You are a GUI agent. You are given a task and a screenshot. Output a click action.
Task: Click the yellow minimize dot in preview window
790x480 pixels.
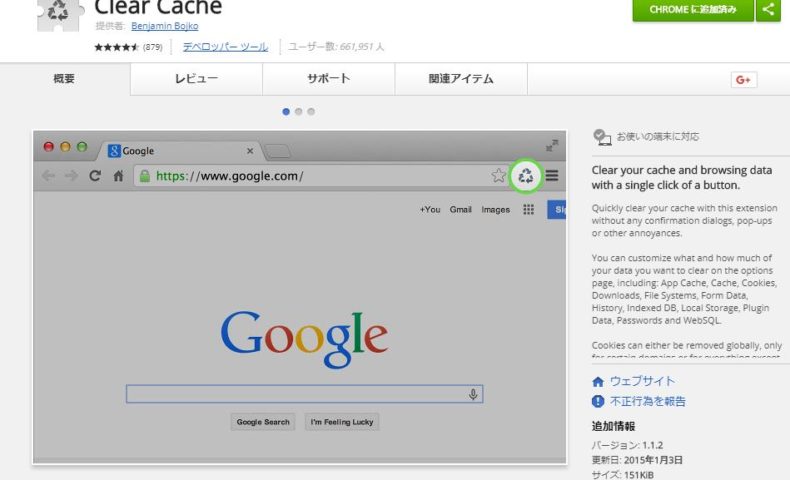(65, 147)
